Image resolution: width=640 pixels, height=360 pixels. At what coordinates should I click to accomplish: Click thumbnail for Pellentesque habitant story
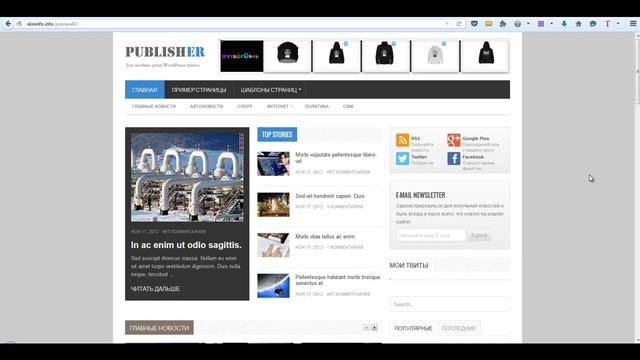(273, 286)
